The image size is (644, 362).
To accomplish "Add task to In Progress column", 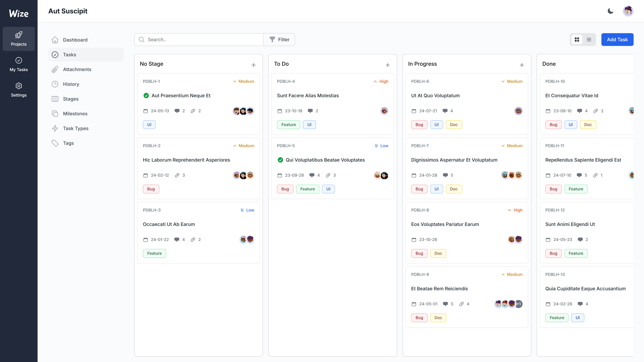I will tap(522, 65).
